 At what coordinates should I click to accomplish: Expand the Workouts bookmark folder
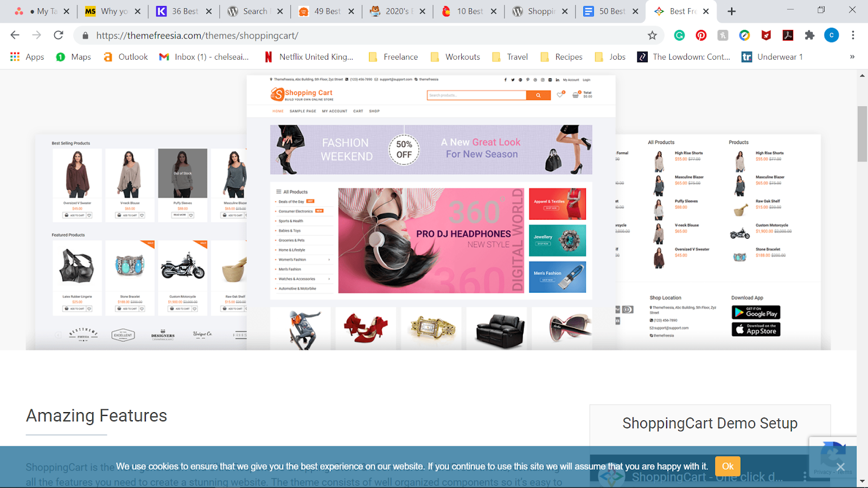(x=455, y=57)
